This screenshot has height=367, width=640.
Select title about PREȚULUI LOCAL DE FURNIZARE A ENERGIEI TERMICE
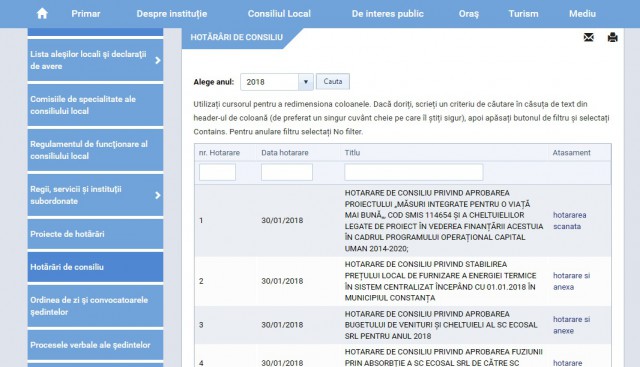(440, 281)
